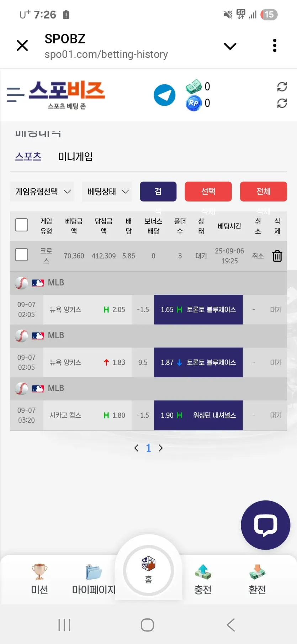Open the hamburger side menu
This screenshot has height=644, width=297.
pyautogui.click(x=15, y=95)
